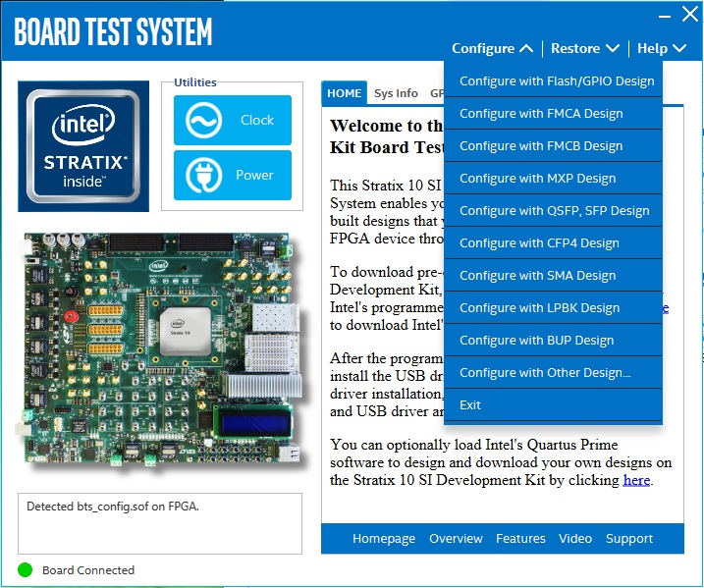Viewport: 704px width, 588px height.
Task: Follow the 'here' Quartus Prime link
Action: point(636,480)
